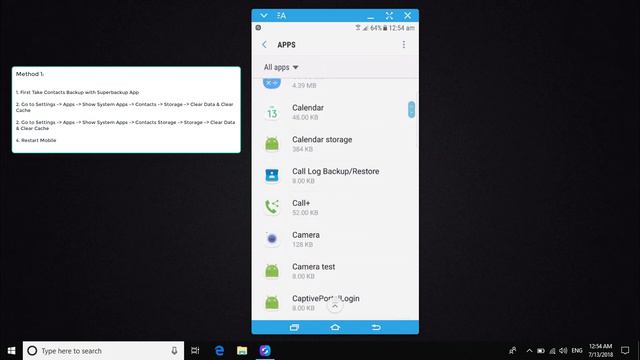Open the taskbar clock and date
This screenshot has width=640, height=360.
tap(600, 351)
